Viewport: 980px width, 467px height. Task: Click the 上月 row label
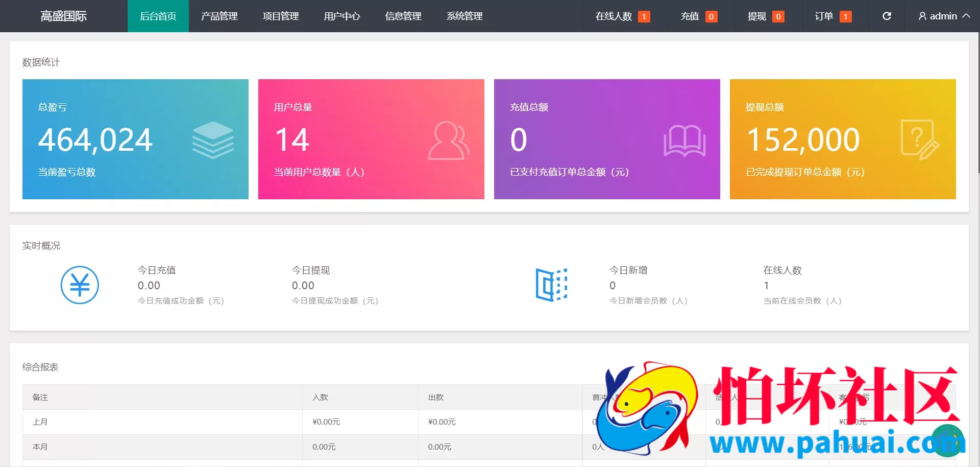40,422
